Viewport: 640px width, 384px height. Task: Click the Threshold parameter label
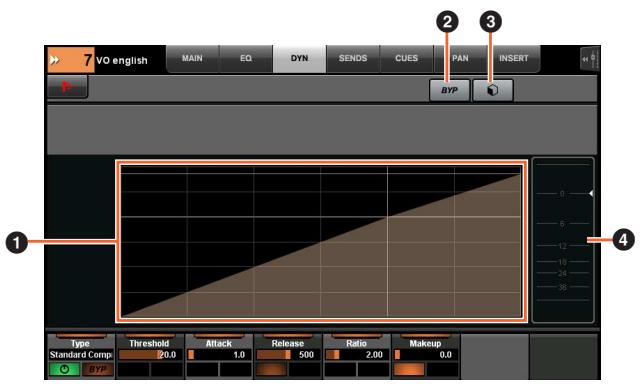click(x=149, y=344)
